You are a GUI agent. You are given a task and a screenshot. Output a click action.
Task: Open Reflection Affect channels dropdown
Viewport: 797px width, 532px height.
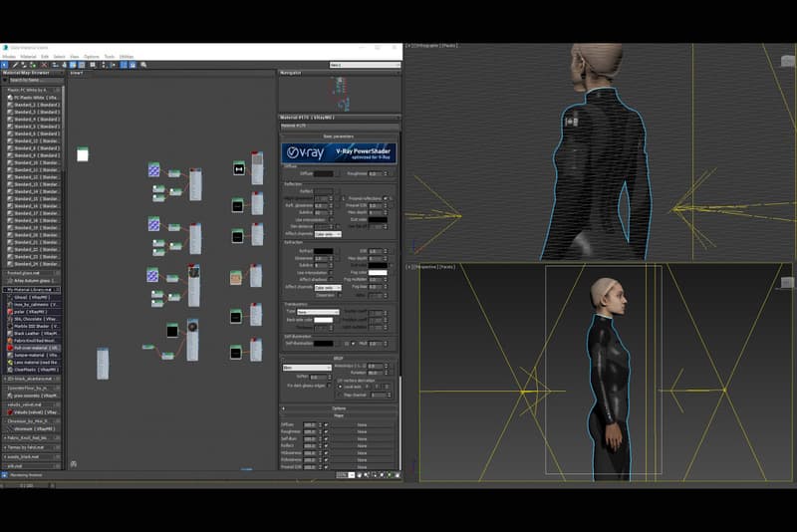[328, 234]
